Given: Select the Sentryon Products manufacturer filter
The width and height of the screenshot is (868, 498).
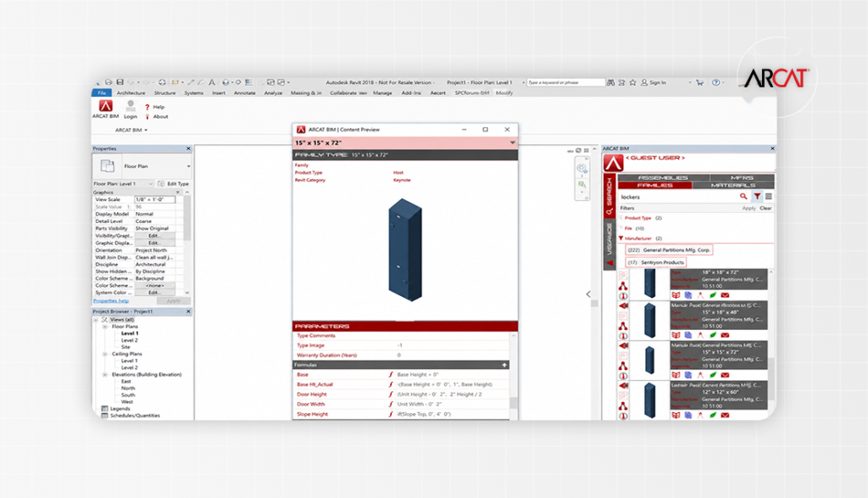Looking at the screenshot, I should (656, 262).
